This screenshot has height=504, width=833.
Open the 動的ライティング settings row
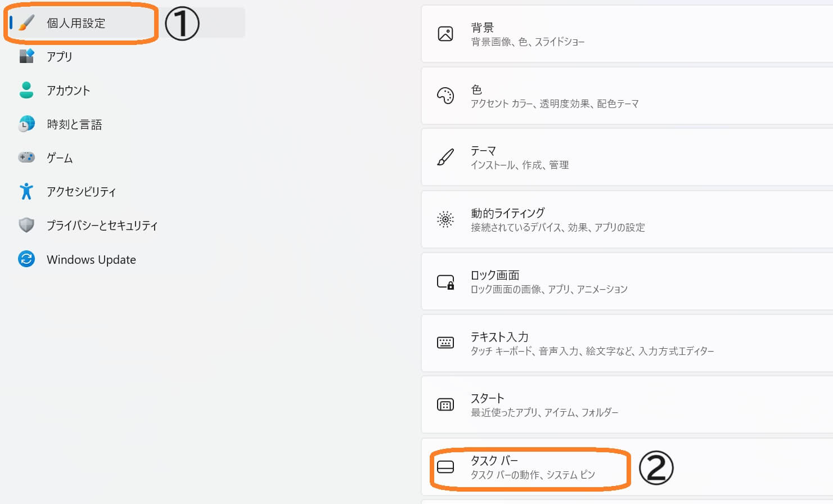tap(627, 219)
